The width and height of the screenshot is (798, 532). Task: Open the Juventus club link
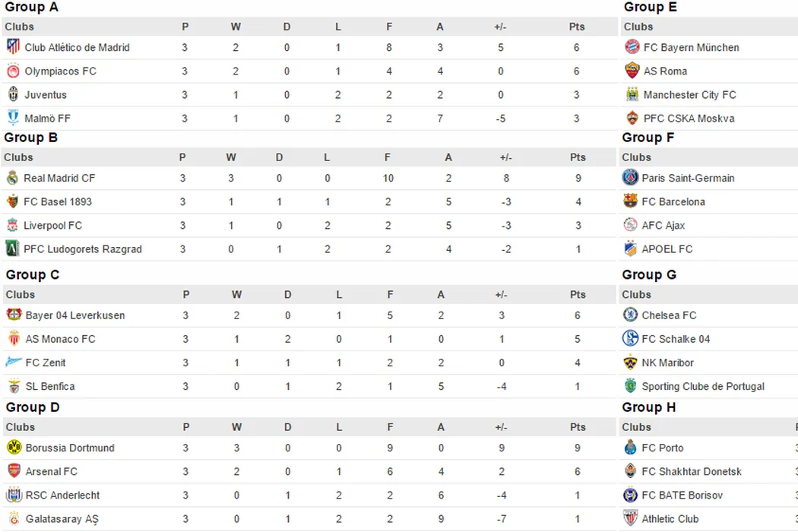tap(46, 95)
